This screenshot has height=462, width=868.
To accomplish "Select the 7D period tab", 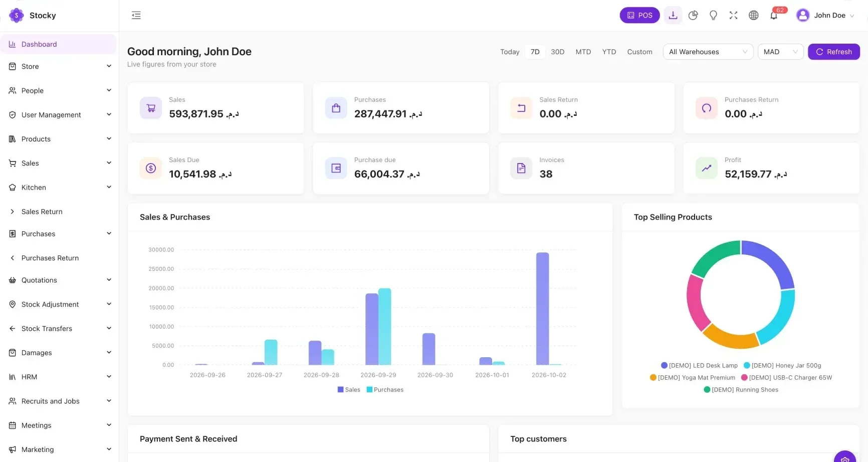I will pos(535,52).
